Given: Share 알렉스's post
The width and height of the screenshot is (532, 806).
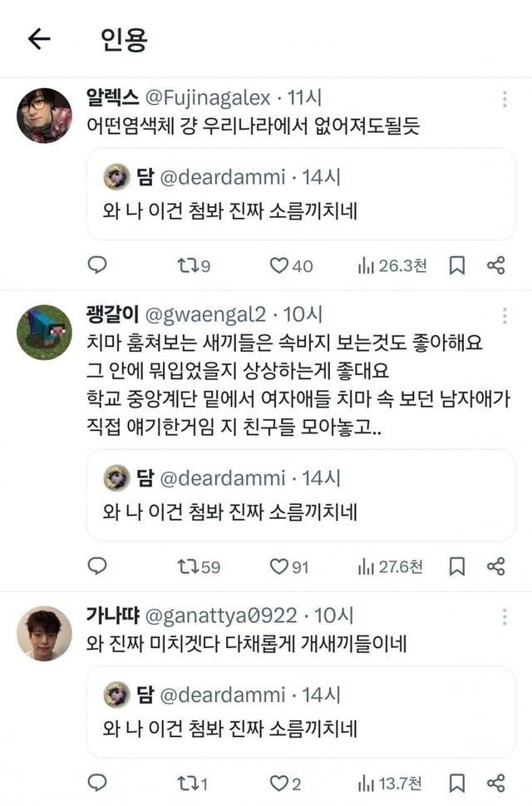Looking at the screenshot, I should 496,265.
